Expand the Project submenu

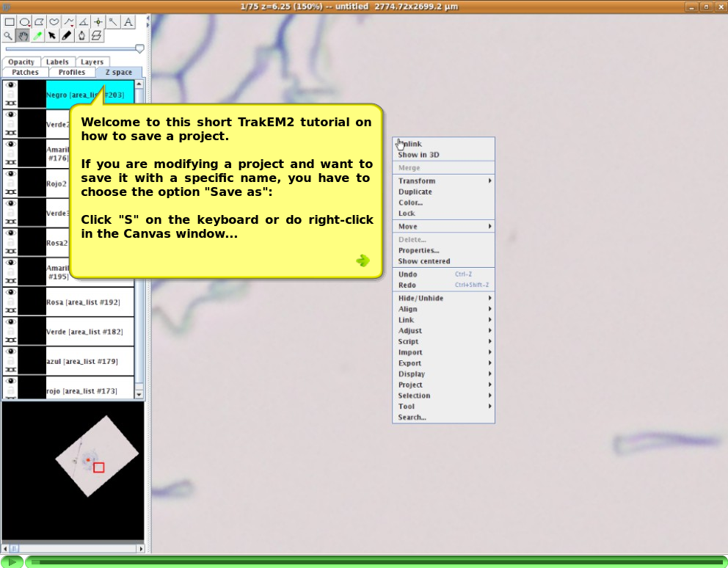(443, 385)
